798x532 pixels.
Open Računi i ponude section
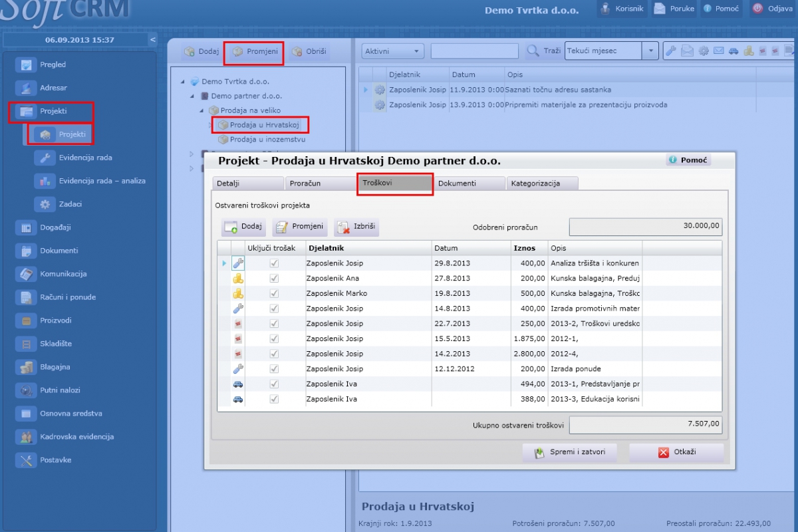pyautogui.click(x=68, y=297)
